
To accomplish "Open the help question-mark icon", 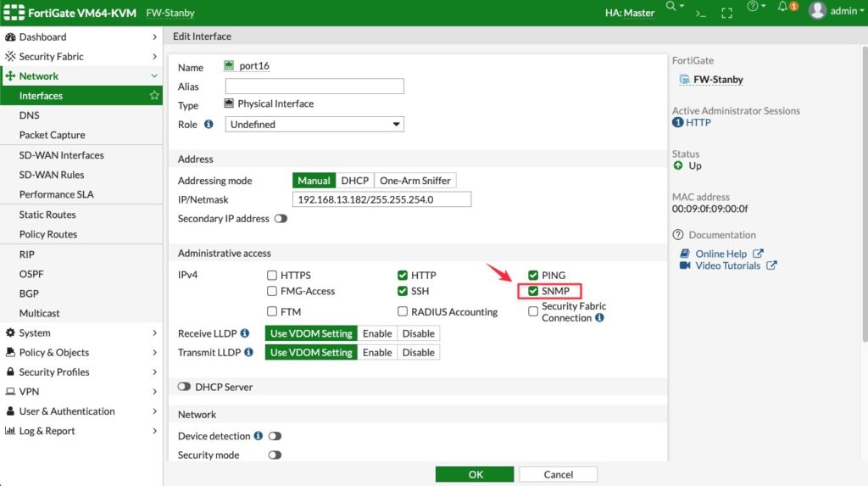I will [753, 6].
